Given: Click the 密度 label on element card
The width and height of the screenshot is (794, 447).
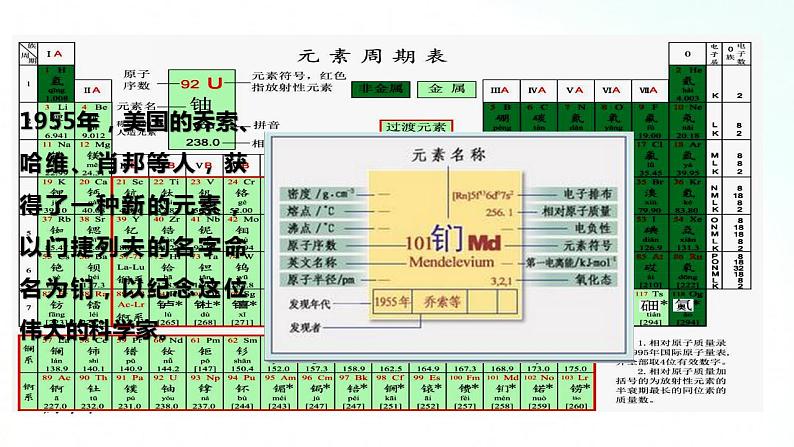Looking at the screenshot, I should click(x=307, y=193).
